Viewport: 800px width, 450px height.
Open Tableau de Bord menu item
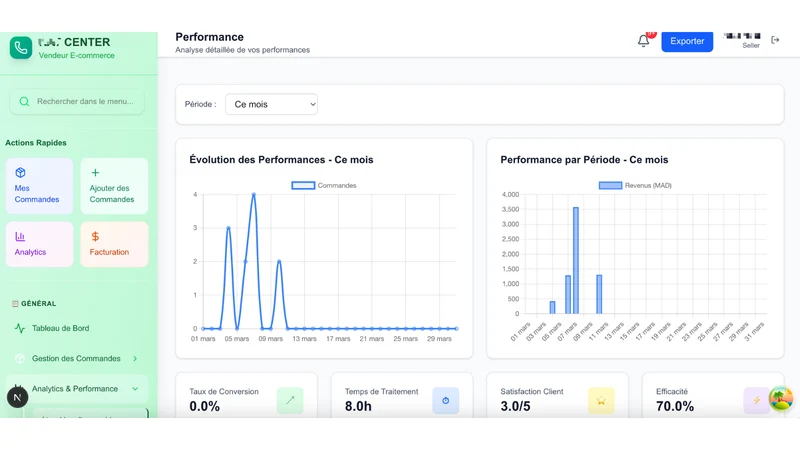pyautogui.click(x=77, y=328)
